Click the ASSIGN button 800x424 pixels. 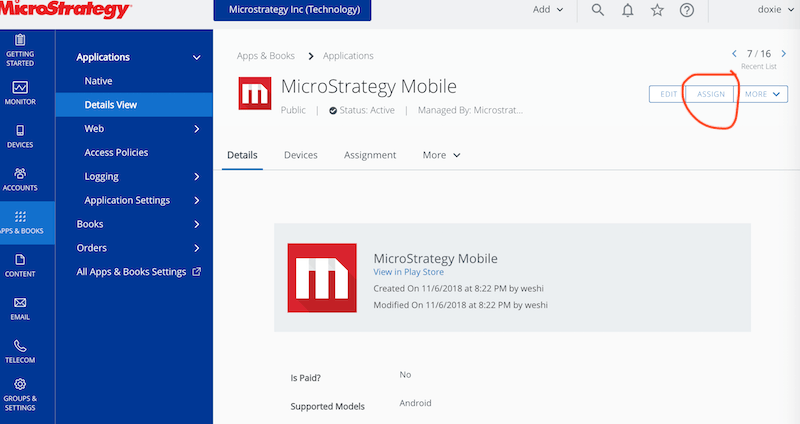(x=711, y=94)
